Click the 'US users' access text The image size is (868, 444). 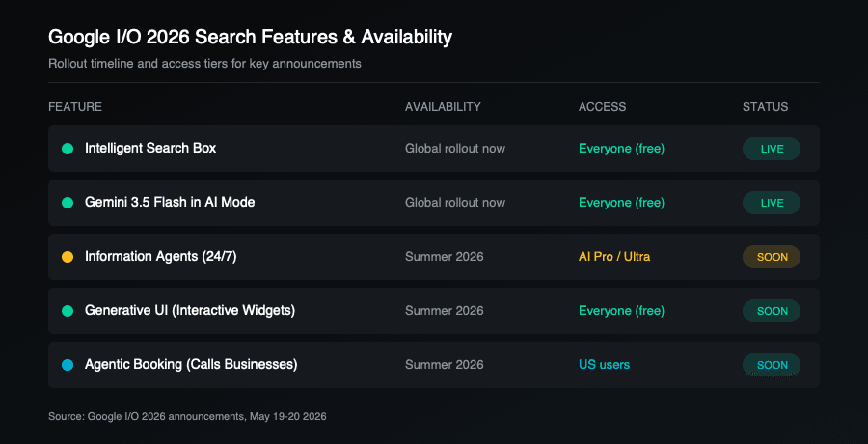point(605,365)
